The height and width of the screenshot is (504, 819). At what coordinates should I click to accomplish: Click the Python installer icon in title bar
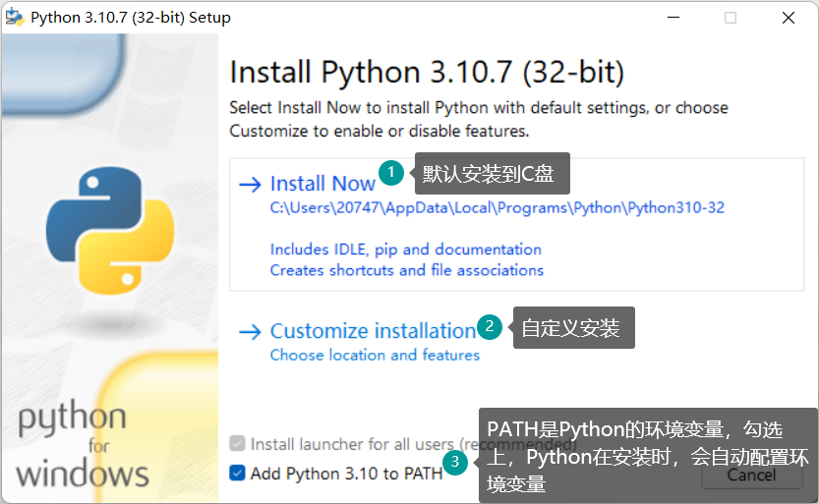tap(16, 18)
